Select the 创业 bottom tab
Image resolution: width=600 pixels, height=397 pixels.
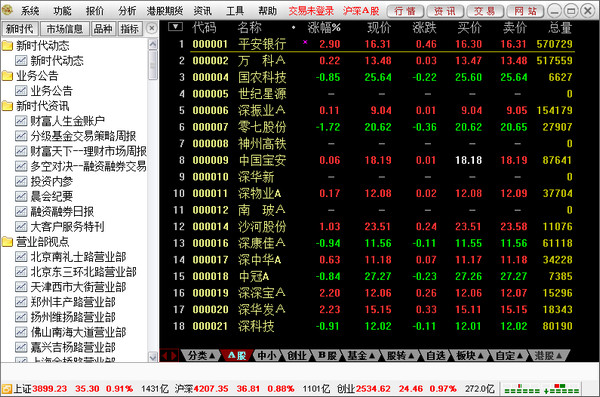click(297, 356)
